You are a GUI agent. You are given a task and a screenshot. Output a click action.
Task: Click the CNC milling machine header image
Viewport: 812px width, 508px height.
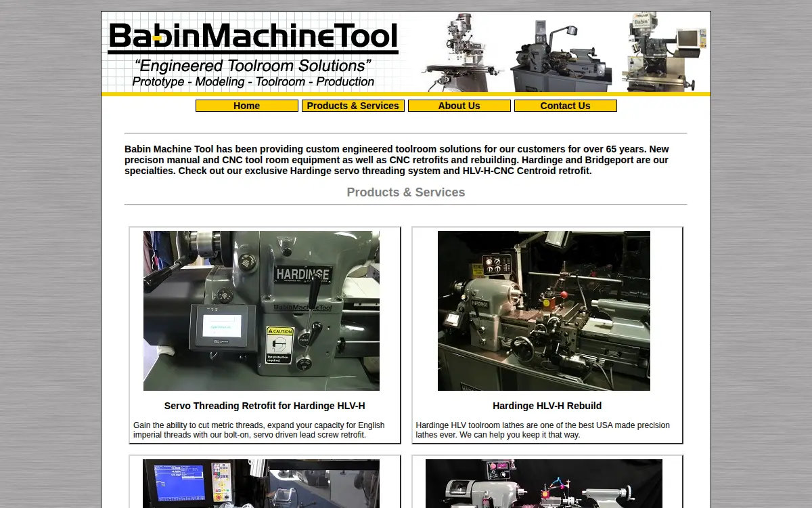pos(664,52)
